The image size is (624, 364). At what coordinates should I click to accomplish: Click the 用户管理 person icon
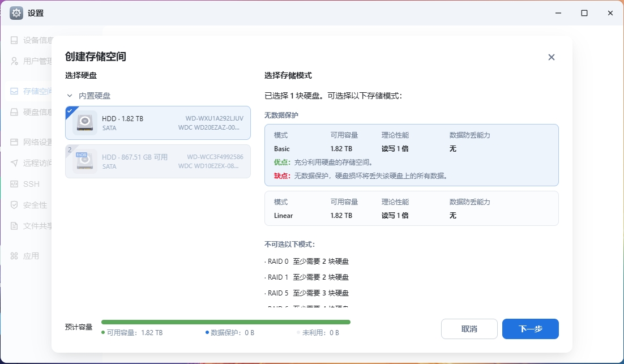coord(14,61)
